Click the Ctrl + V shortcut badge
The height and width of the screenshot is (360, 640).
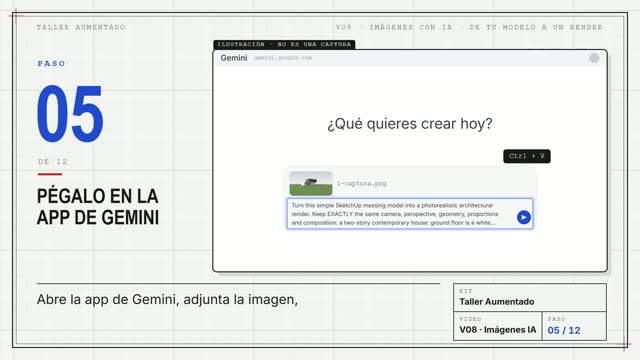[x=527, y=156]
